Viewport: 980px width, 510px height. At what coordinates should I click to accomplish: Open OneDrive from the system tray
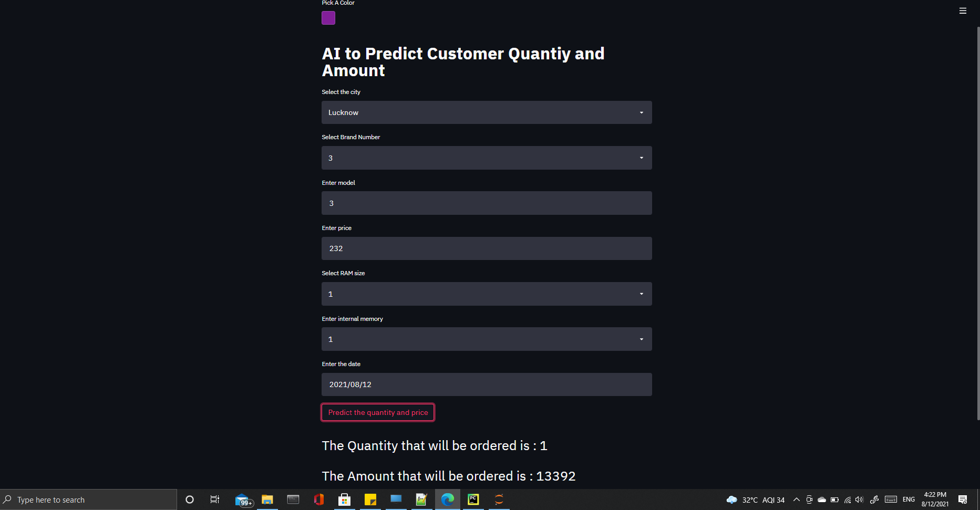click(821, 499)
